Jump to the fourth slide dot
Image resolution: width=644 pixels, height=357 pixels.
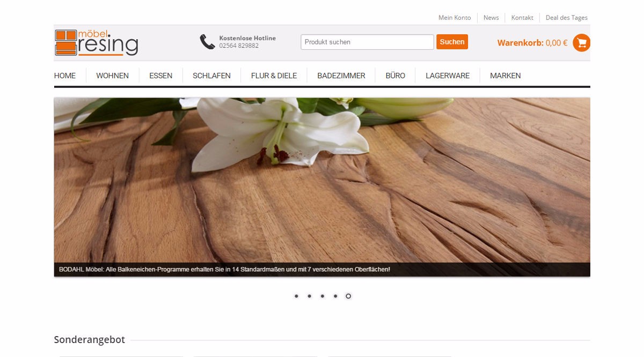[x=335, y=296]
